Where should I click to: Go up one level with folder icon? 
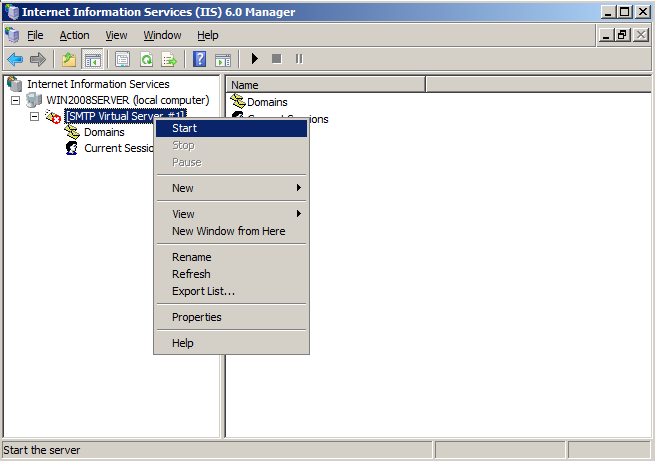click(x=69, y=59)
